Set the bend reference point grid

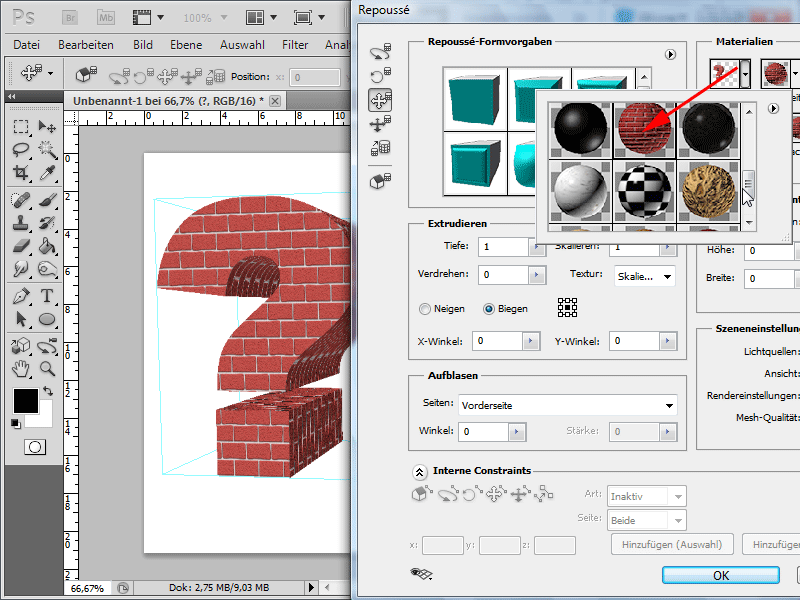(567, 308)
